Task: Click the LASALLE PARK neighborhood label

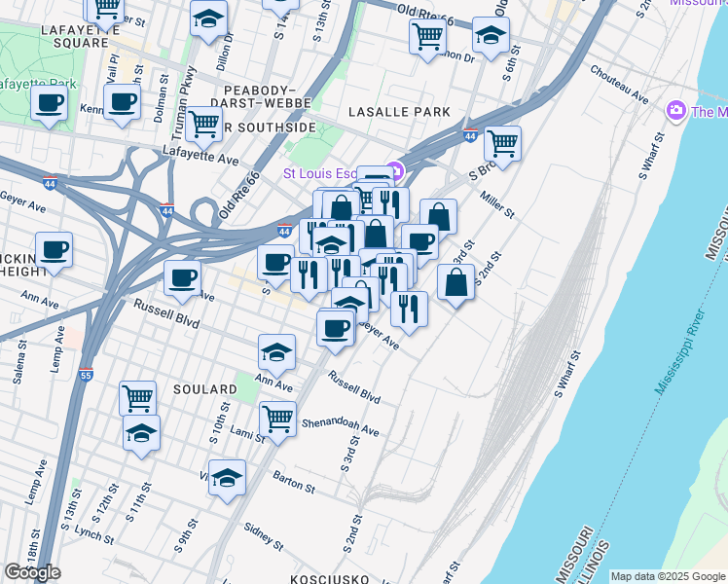Action: coord(399,112)
